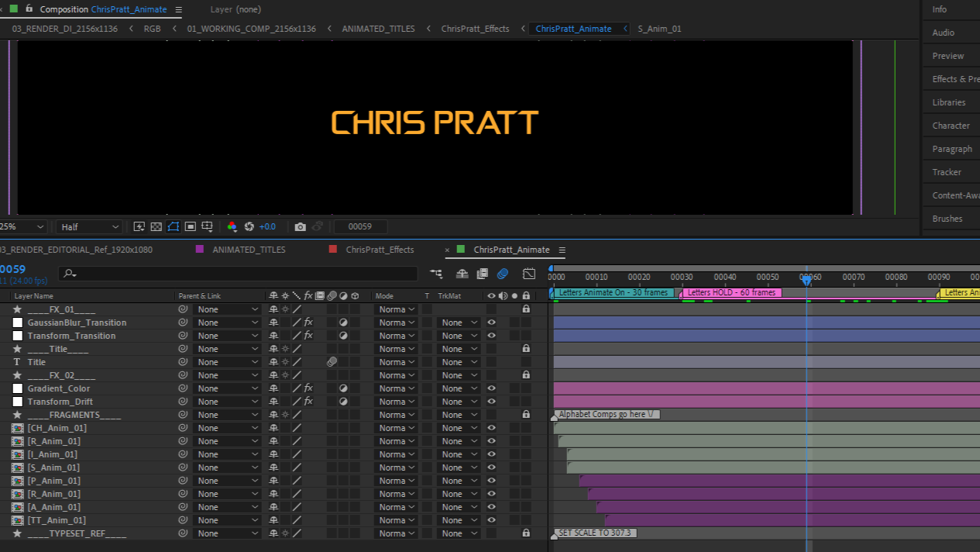Open the Character panel
Image resolution: width=980 pixels, height=552 pixels.
951,126
